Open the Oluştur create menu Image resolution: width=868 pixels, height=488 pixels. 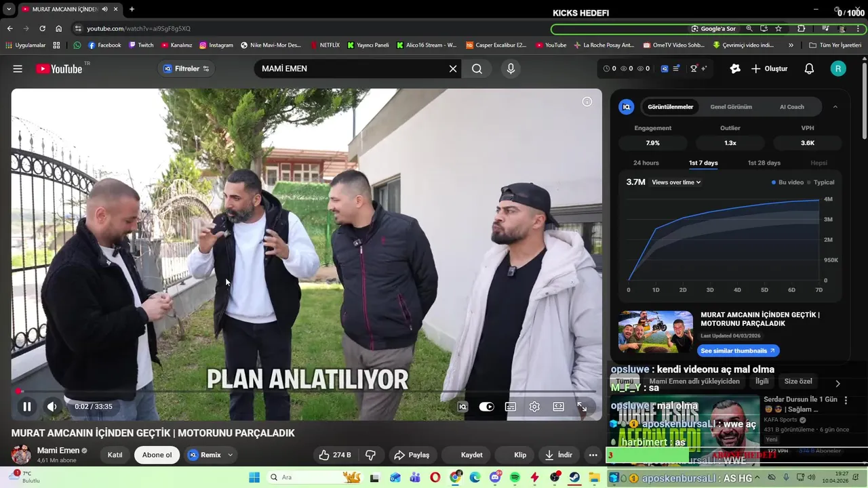tap(769, 68)
